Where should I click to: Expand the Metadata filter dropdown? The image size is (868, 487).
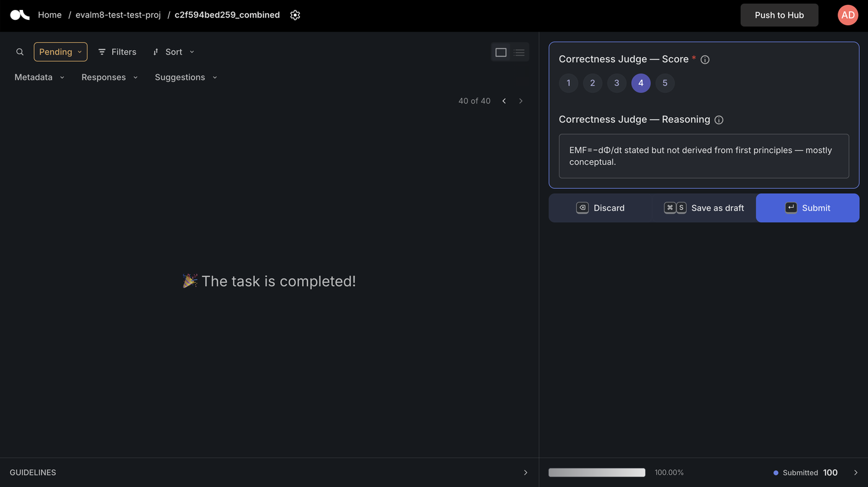tap(40, 77)
